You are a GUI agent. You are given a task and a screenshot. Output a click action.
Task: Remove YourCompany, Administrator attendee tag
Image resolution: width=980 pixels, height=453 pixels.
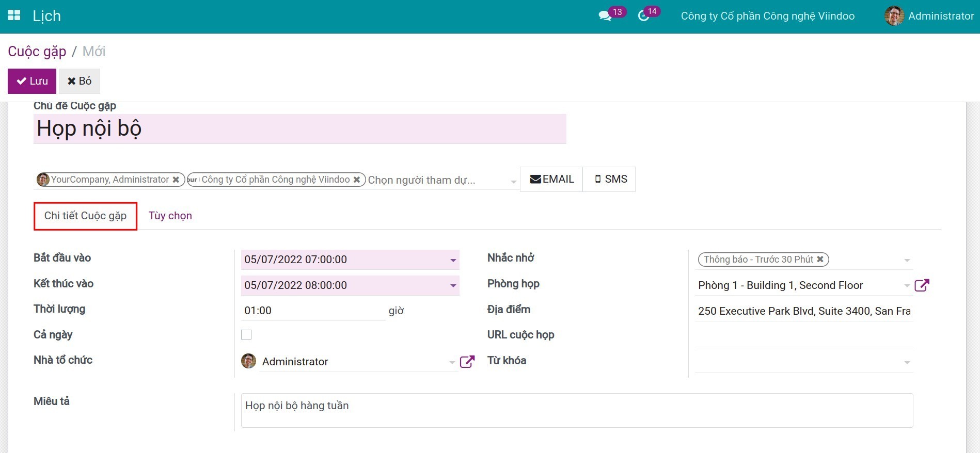click(176, 180)
